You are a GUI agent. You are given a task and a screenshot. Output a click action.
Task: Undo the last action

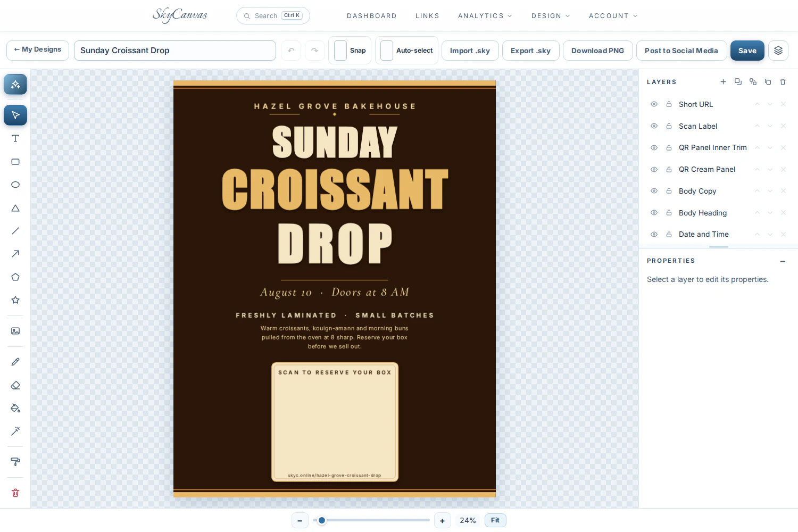[x=291, y=51]
